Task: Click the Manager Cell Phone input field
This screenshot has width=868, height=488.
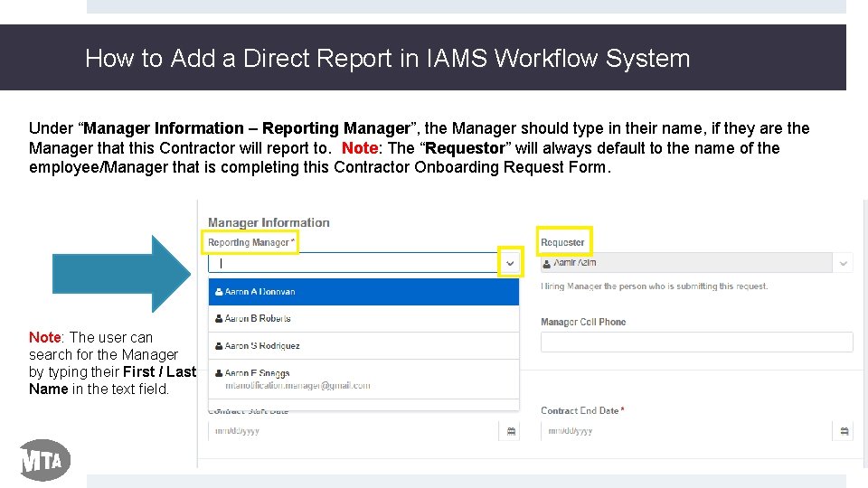Action: pos(697,342)
